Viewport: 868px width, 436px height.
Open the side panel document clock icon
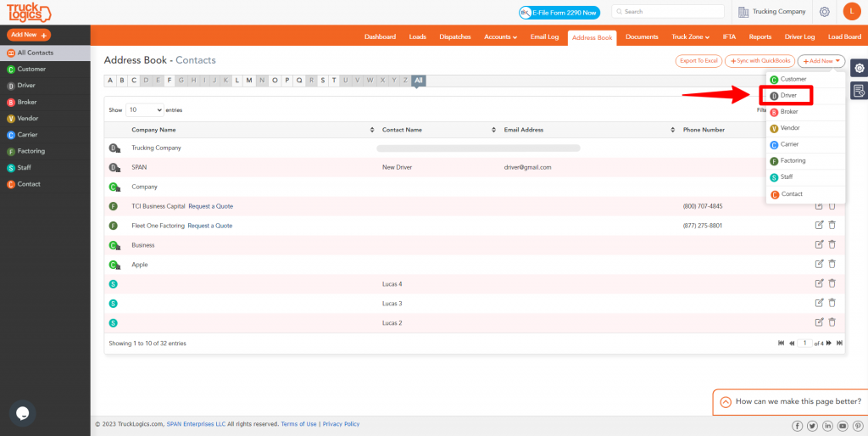pyautogui.click(x=860, y=90)
